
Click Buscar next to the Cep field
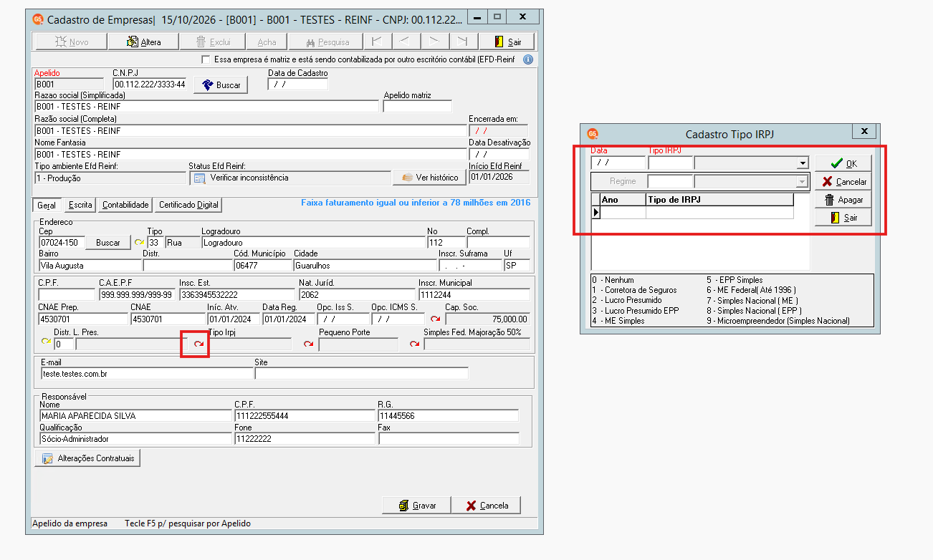[x=108, y=243]
